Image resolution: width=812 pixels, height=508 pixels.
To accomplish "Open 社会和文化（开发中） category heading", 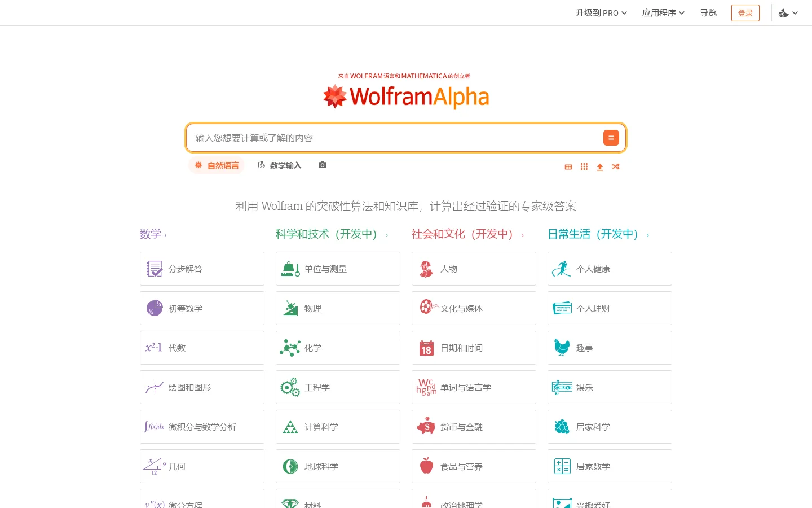I will [467, 234].
